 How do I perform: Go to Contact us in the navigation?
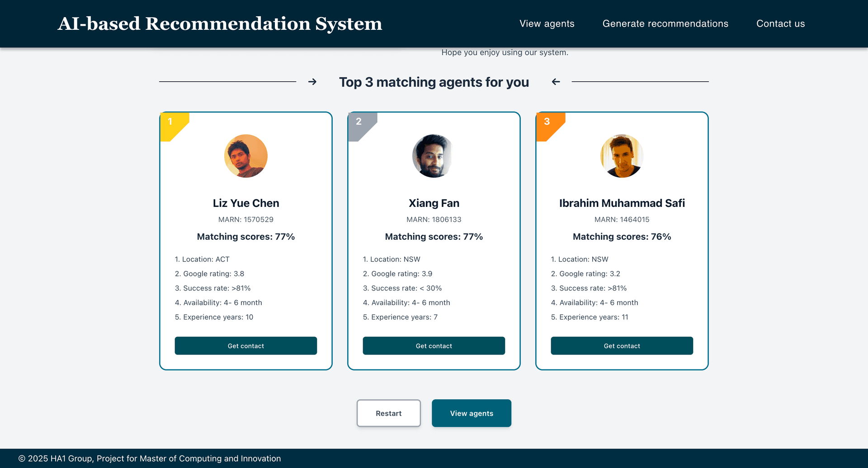coord(780,23)
